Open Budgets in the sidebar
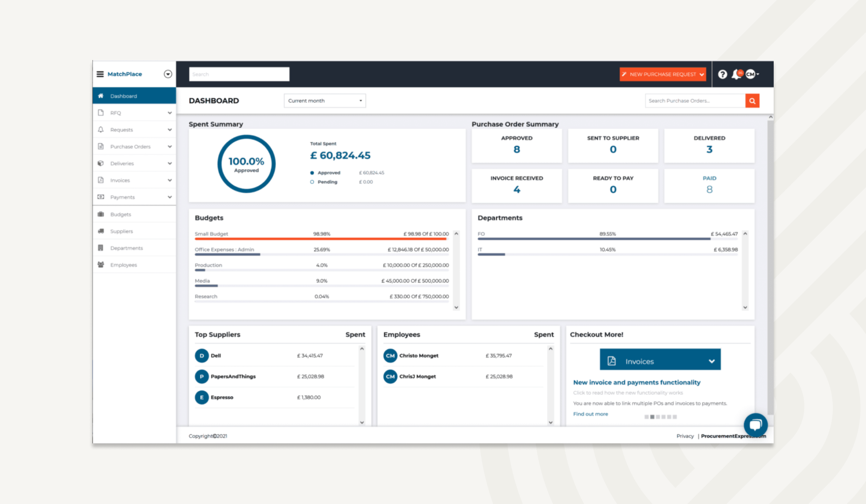 [x=134, y=214]
